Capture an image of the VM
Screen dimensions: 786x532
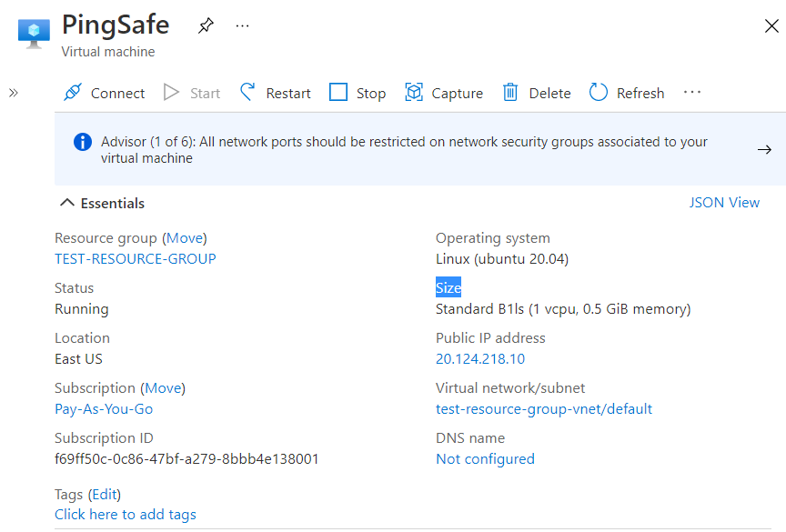(x=444, y=93)
